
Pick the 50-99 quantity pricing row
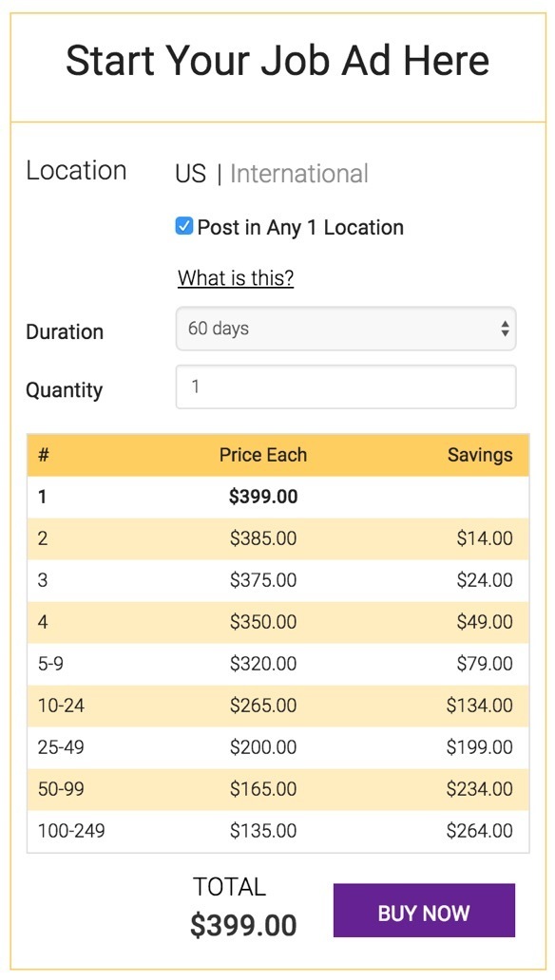click(x=277, y=790)
